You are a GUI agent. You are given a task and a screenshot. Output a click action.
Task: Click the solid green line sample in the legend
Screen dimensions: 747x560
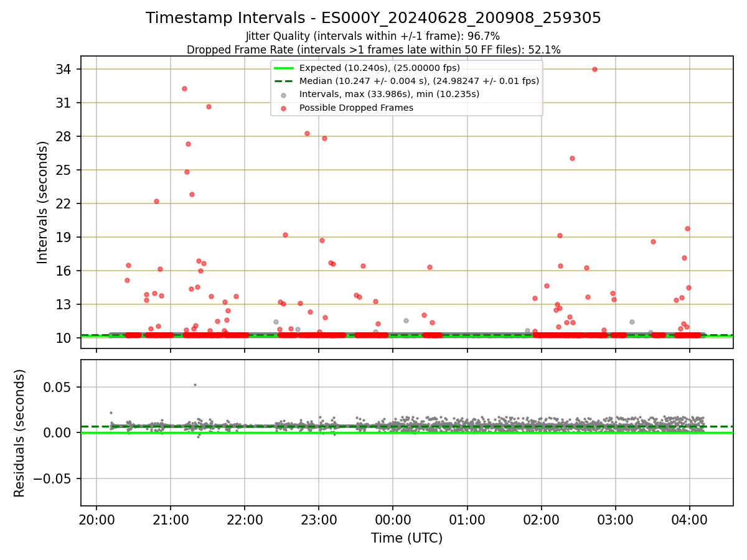pyautogui.click(x=284, y=68)
